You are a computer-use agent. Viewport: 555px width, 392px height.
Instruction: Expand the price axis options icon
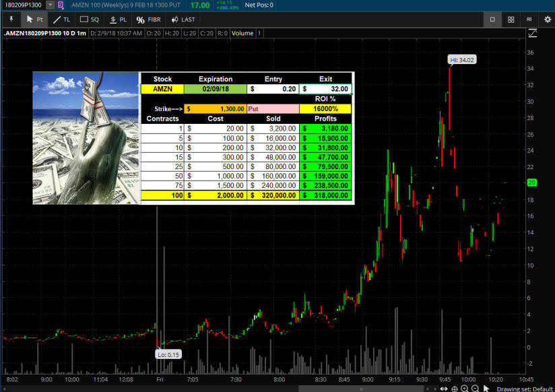pyautogui.click(x=532, y=33)
